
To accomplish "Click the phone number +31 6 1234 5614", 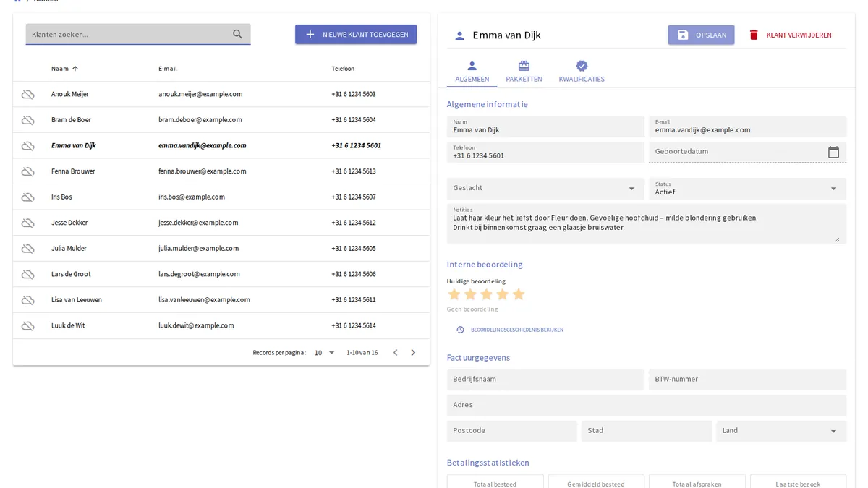I will pos(354,326).
